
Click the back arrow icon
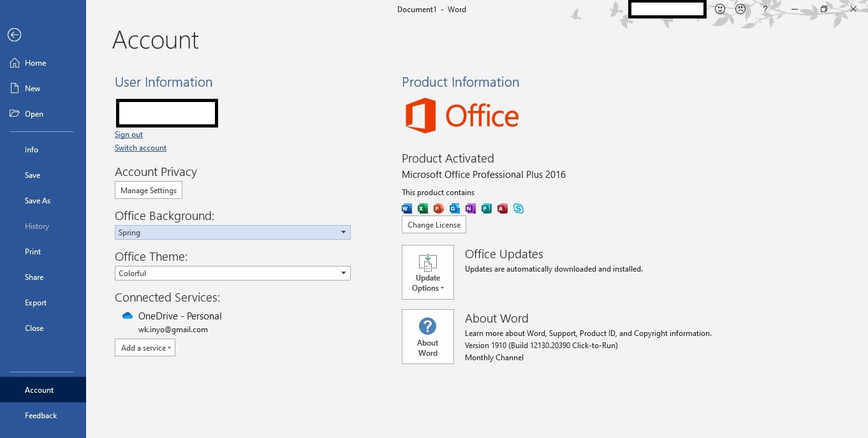[14, 35]
